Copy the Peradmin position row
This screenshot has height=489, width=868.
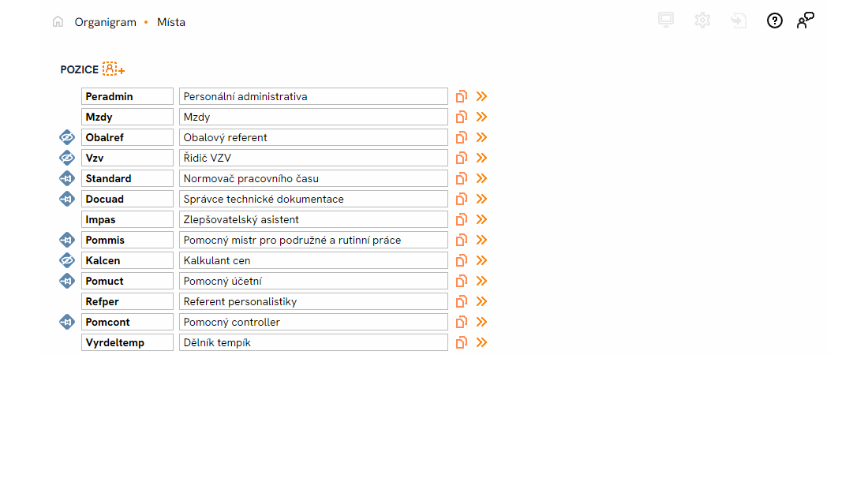point(462,96)
